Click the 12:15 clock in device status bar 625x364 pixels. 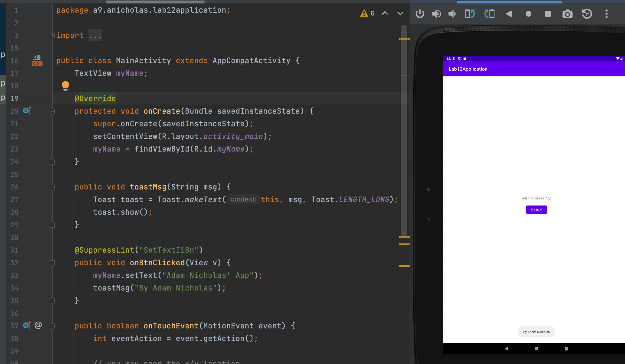[x=450, y=59]
